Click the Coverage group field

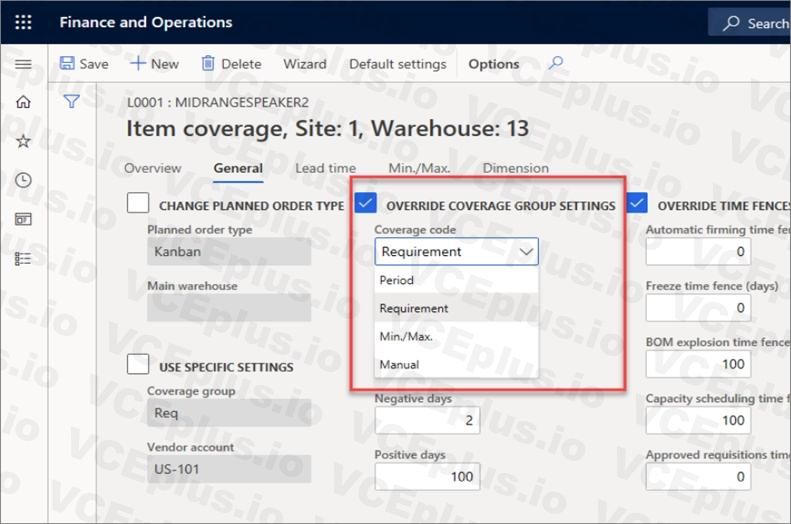(229, 413)
